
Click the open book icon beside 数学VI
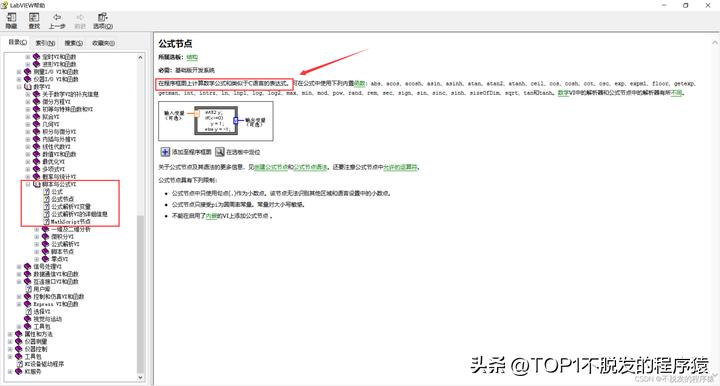tap(28, 87)
